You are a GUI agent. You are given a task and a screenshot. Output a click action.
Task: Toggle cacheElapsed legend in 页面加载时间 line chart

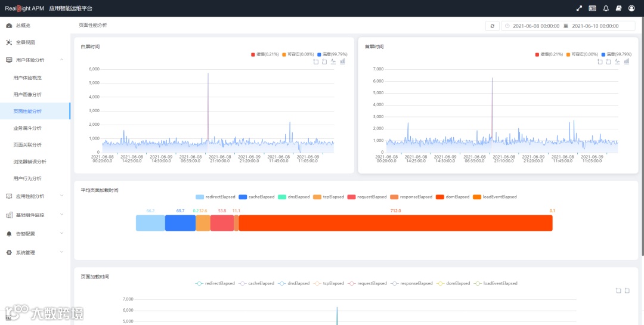256,283
